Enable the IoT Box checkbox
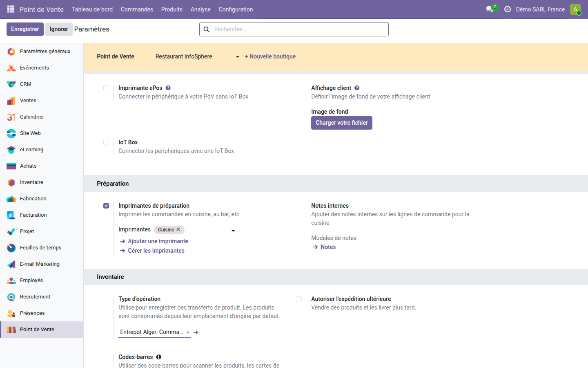Viewport: 588px width, 368px height. click(x=106, y=143)
